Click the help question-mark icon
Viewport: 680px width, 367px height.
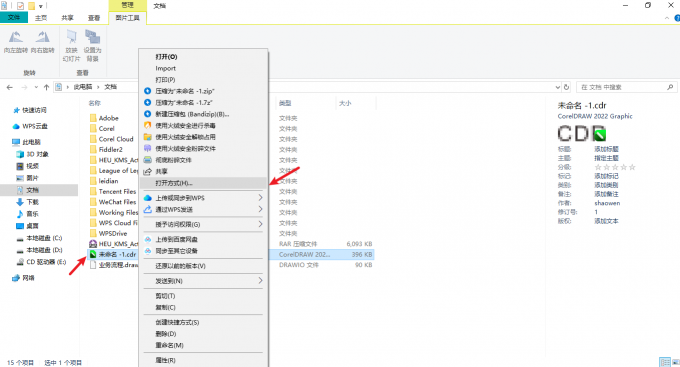pyautogui.click(x=677, y=18)
